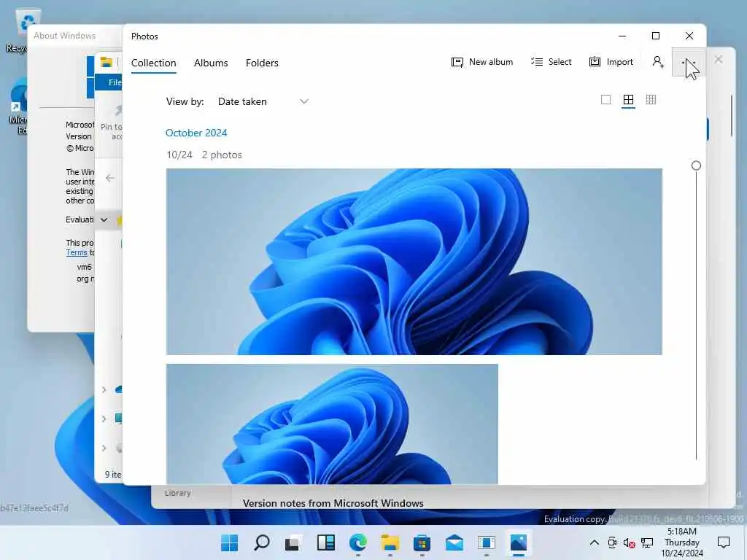
Task: Click the Photos app taskbar icon
Action: coord(519,542)
